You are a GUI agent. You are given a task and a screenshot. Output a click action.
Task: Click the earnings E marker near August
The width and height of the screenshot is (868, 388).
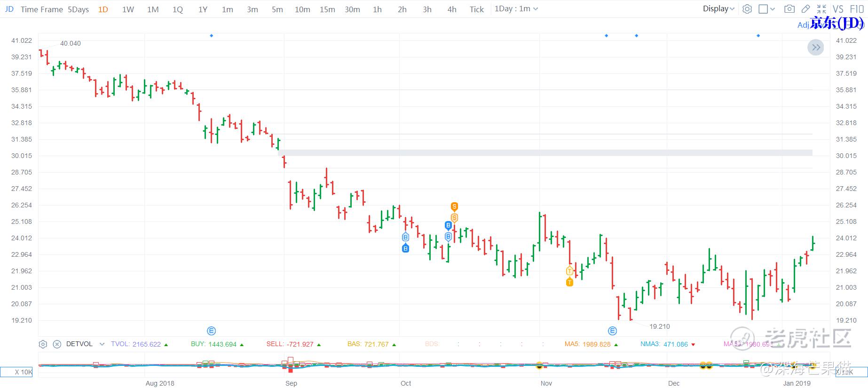click(212, 331)
